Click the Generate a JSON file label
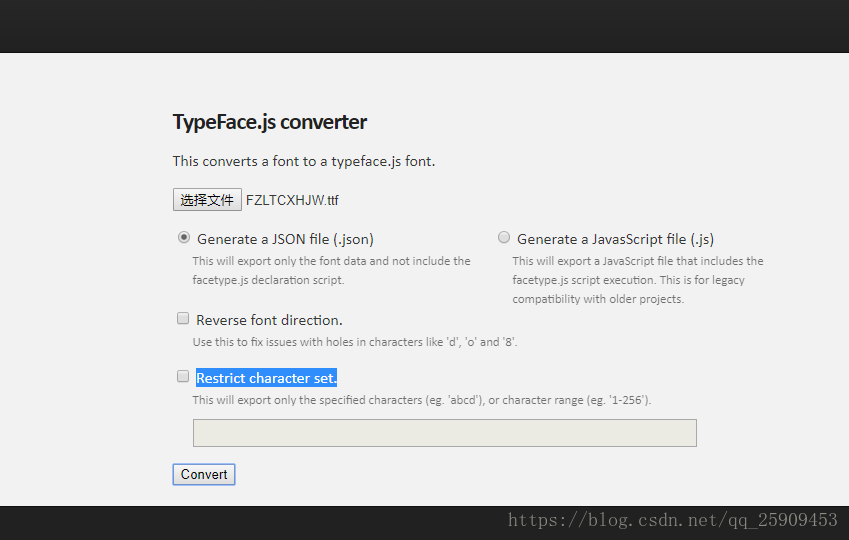 285,239
